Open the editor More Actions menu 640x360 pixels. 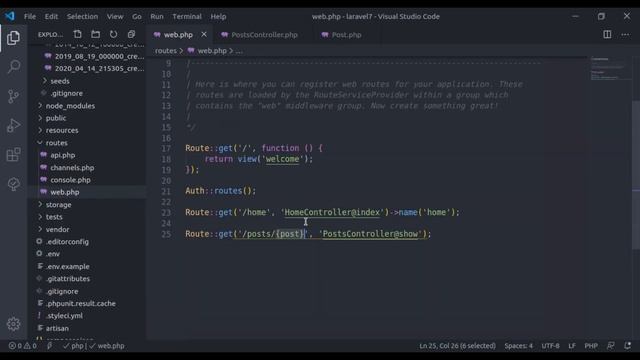625,34
